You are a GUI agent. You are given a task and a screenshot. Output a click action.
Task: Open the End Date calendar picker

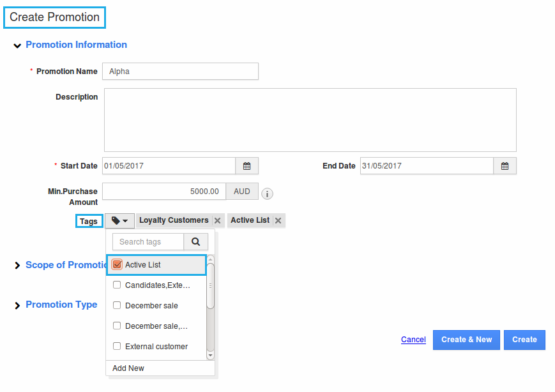click(505, 165)
